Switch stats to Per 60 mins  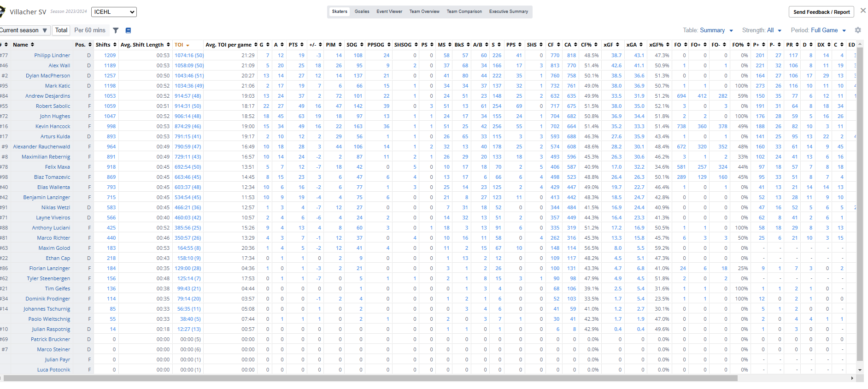click(90, 30)
